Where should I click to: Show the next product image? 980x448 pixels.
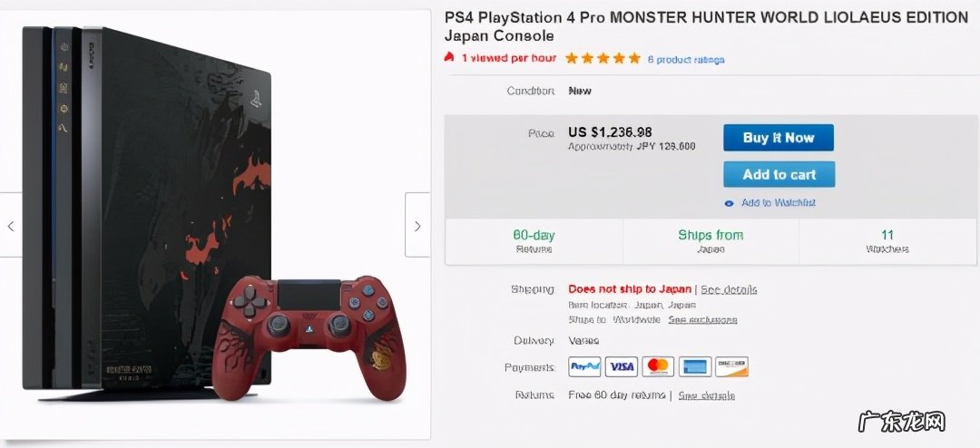tap(417, 226)
